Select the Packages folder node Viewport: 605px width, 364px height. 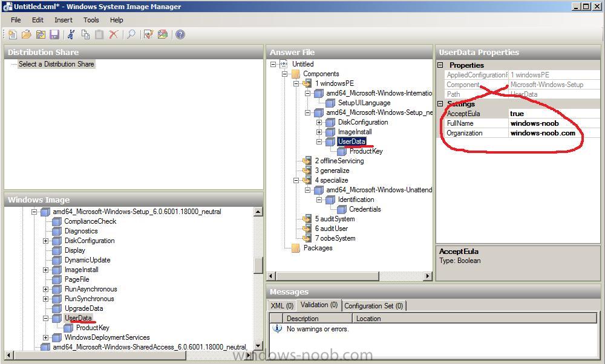pos(318,248)
